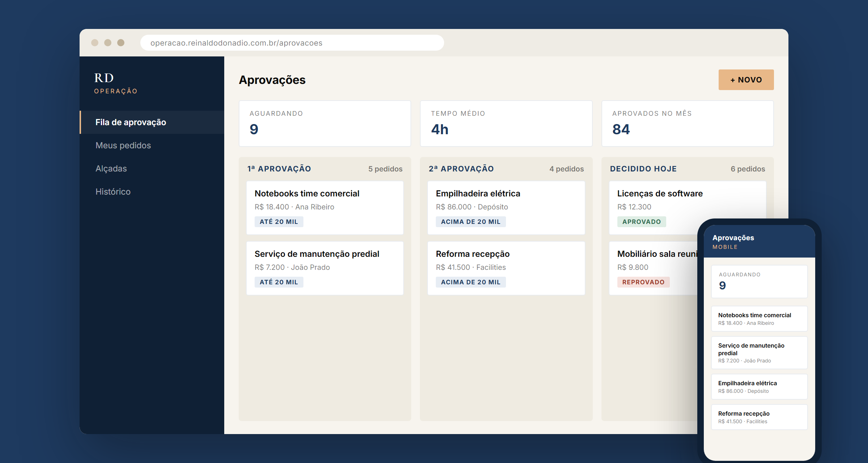Image resolution: width=868 pixels, height=463 pixels.
Task: Click the '5 pedidos' count
Action: 385,169
